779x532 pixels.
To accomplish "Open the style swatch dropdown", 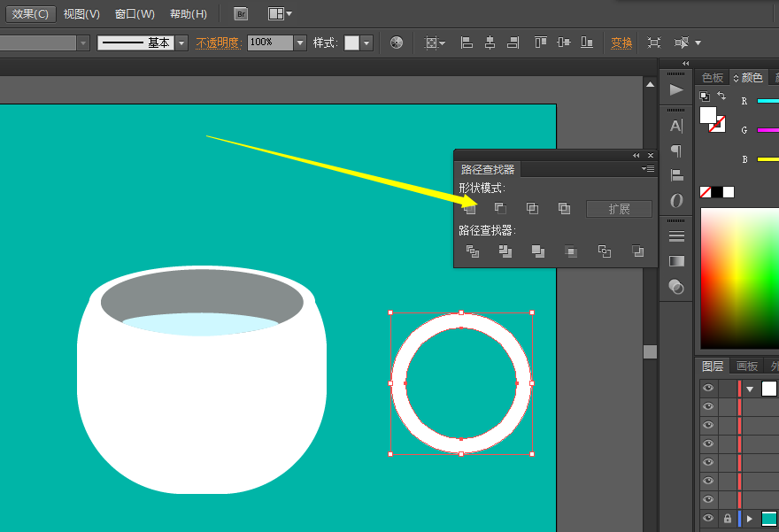I will 366,42.
